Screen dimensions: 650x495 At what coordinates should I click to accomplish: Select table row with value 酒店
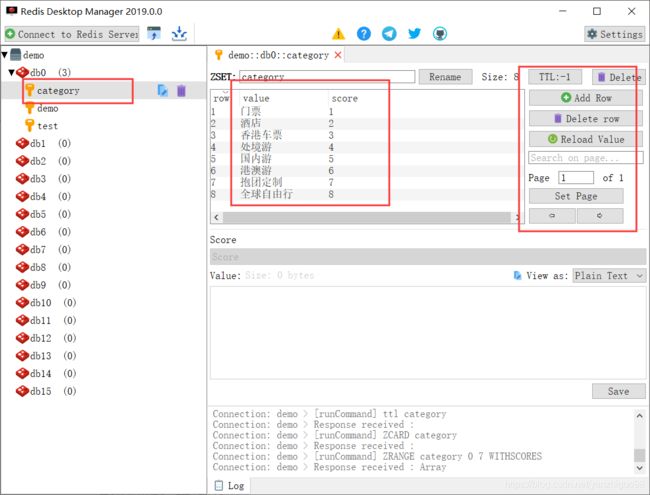coord(366,123)
